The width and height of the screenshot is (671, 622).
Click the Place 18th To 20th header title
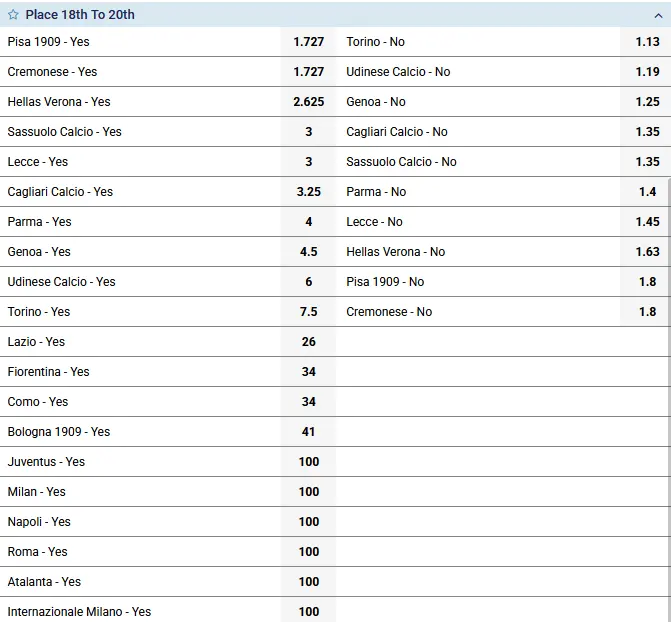click(x=80, y=15)
